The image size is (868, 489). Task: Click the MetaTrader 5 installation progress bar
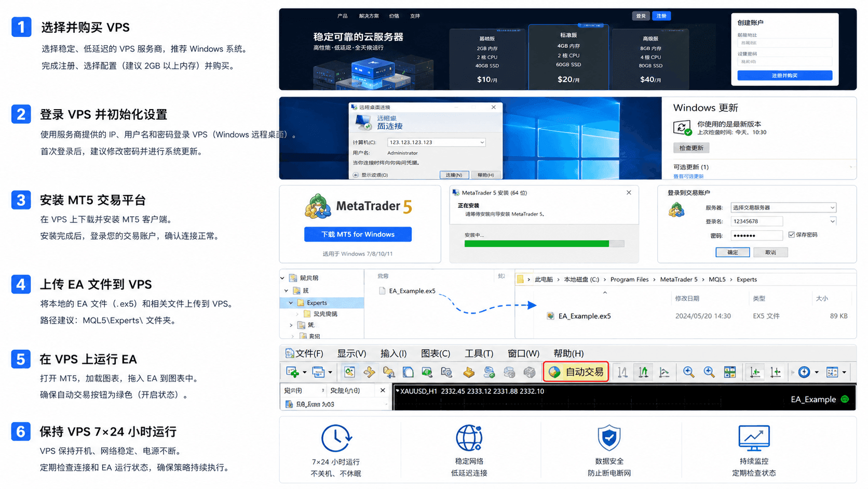click(x=544, y=244)
